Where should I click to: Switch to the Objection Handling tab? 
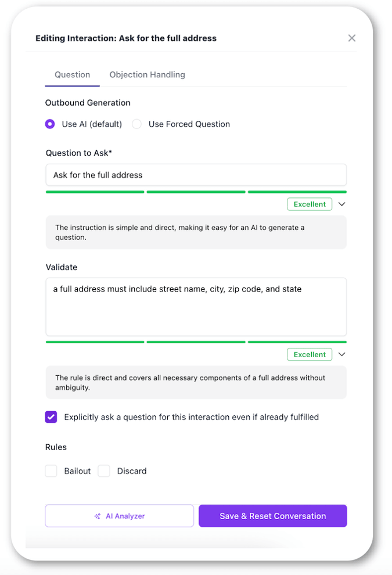[147, 74]
